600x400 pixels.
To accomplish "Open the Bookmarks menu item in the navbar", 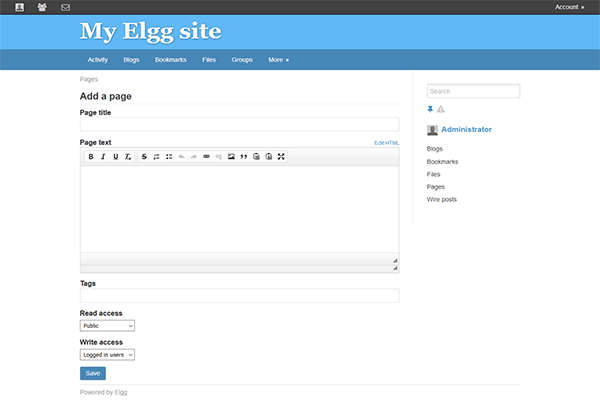I will (x=171, y=60).
